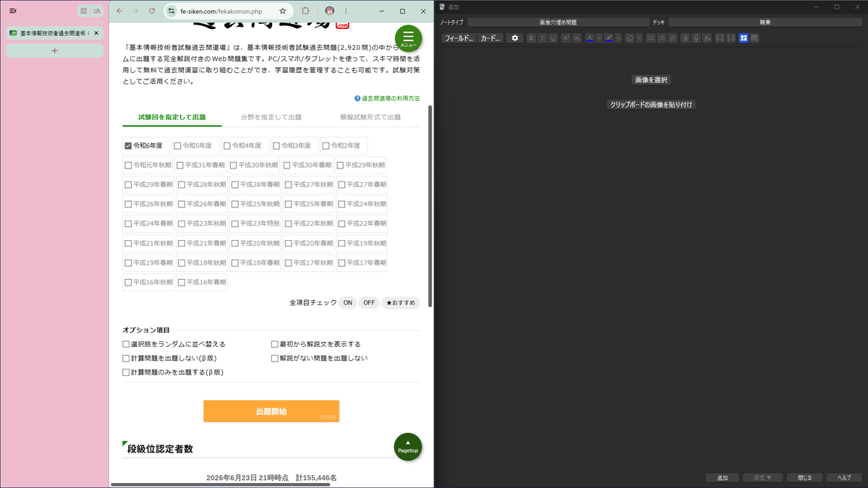This screenshot has width=868, height=488.
Task: Enable 最初から解説文を表示する option
Action: tap(275, 344)
